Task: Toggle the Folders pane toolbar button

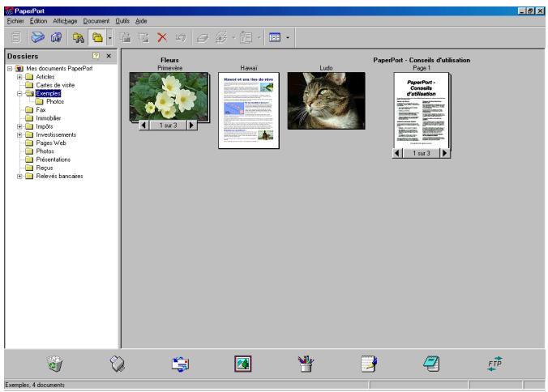Action: point(97,37)
